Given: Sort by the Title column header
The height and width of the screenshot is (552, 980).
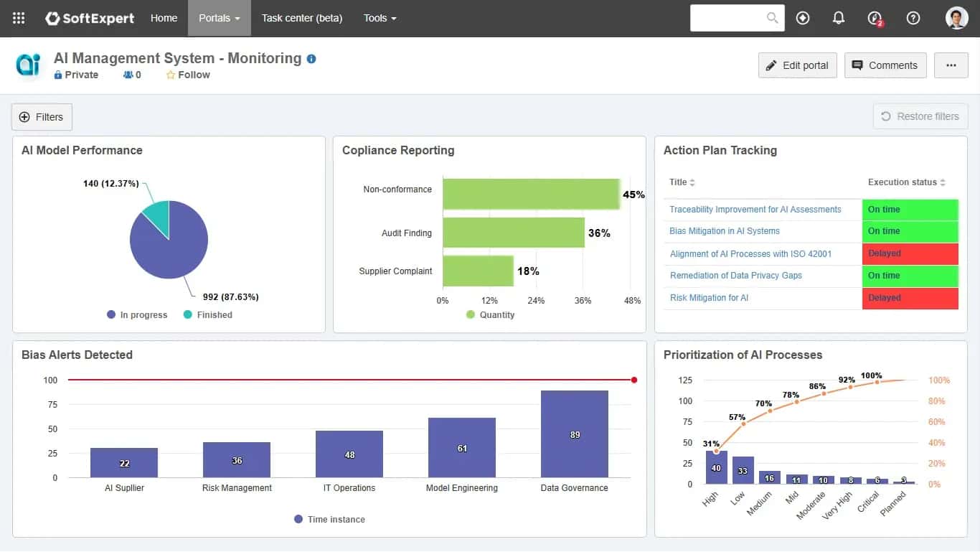Looking at the screenshot, I should pos(682,182).
